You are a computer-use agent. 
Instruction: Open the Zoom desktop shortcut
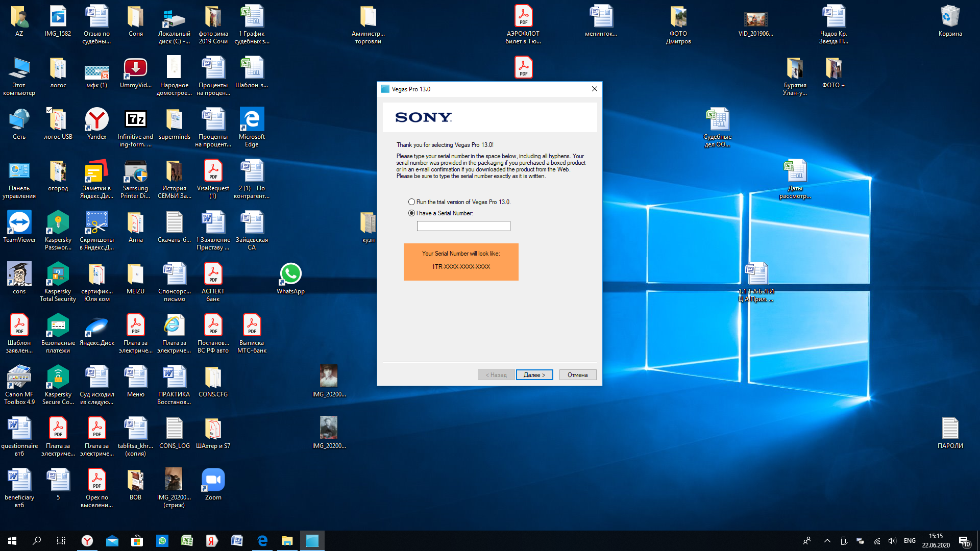213,485
